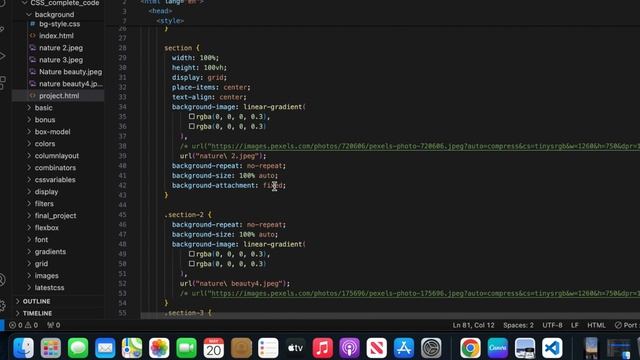Open FaceTime in the dock
Image resolution: width=640 pixels, height=360 pixels.
pos(187,348)
